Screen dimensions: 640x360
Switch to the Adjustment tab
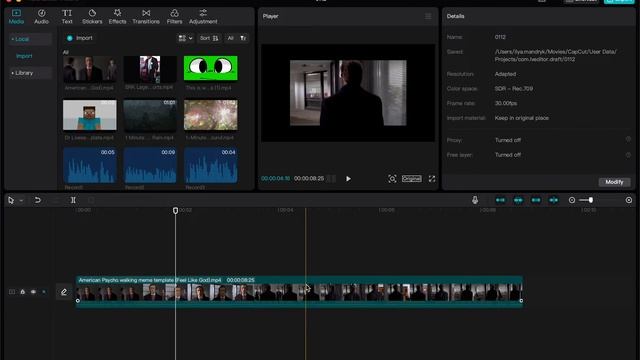point(203,17)
